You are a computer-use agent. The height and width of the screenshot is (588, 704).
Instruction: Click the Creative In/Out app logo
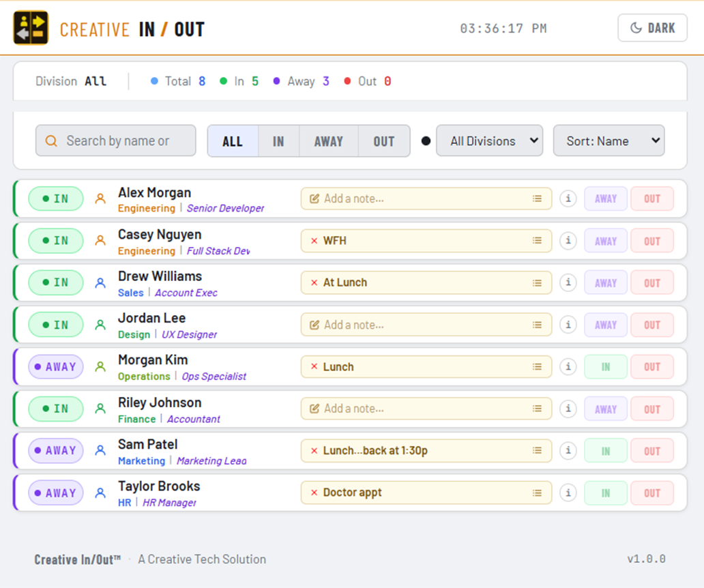point(31,28)
